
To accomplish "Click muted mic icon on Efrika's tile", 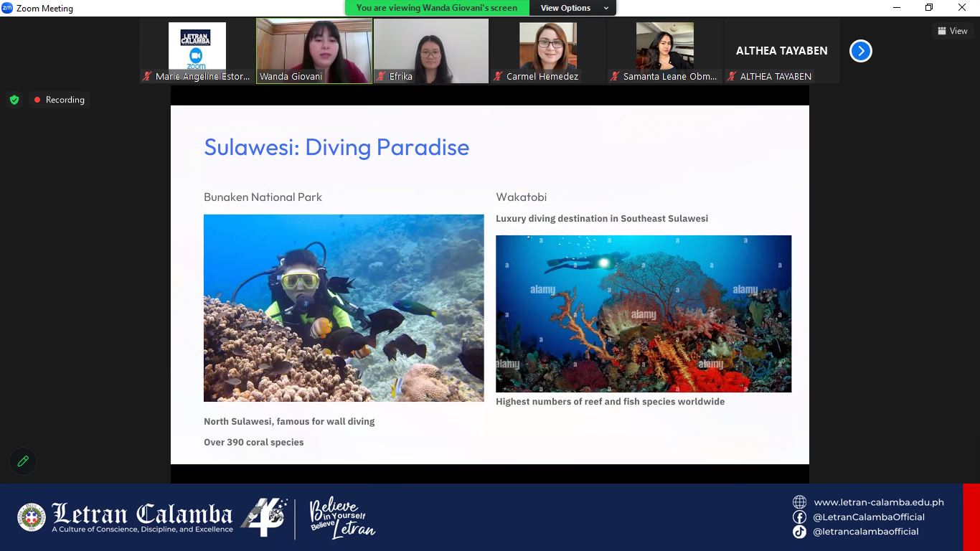I will (381, 76).
